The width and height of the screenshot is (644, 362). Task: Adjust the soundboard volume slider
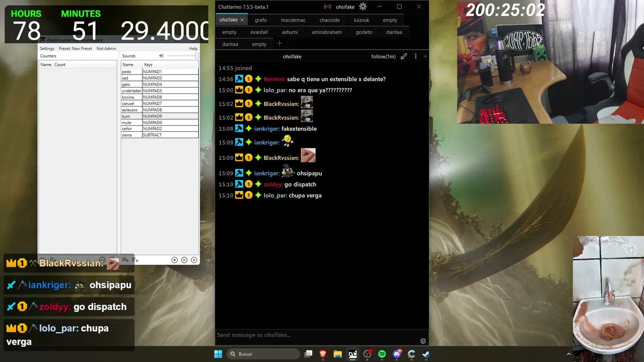point(182,56)
